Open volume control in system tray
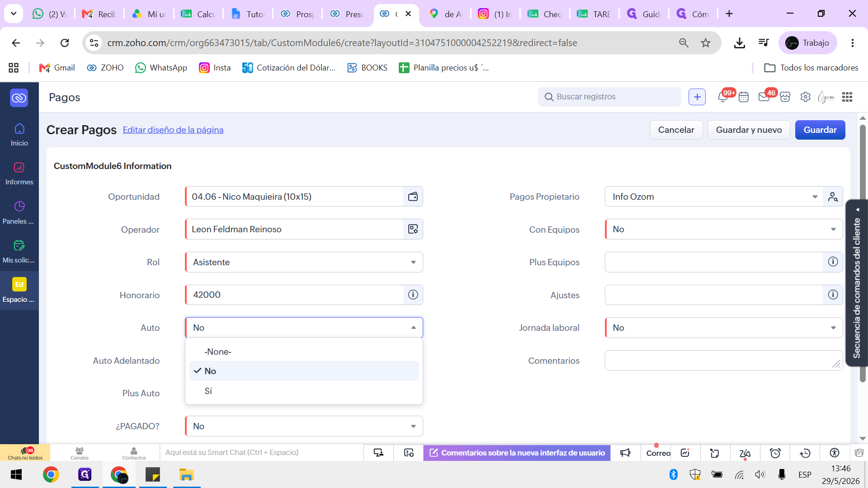 click(759, 474)
